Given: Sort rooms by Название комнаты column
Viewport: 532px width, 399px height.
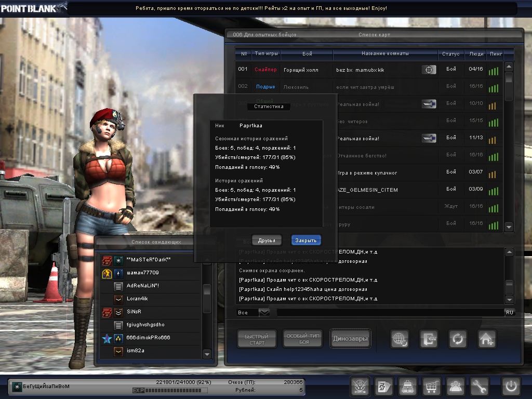Looking at the screenshot, I should [x=385, y=54].
